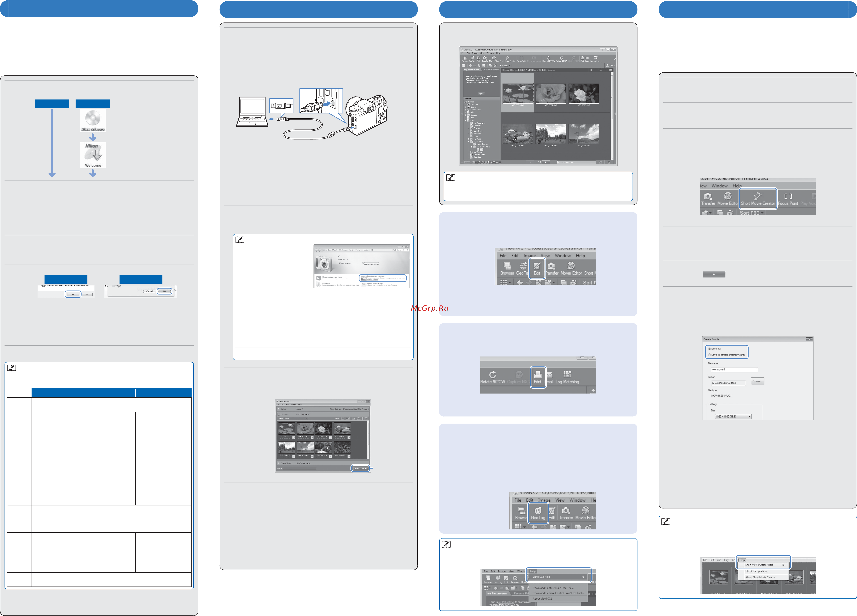
Task: Select the Save file radio button
Action: (709, 349)
